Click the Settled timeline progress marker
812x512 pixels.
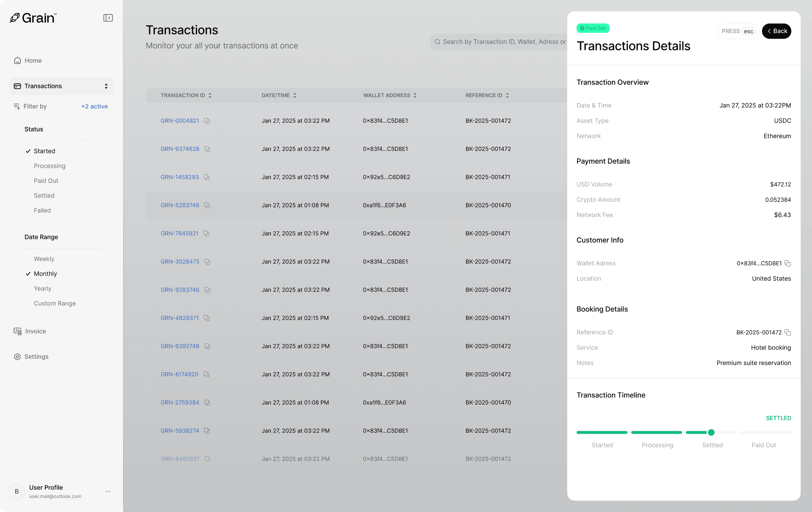[x=711, y=432]
